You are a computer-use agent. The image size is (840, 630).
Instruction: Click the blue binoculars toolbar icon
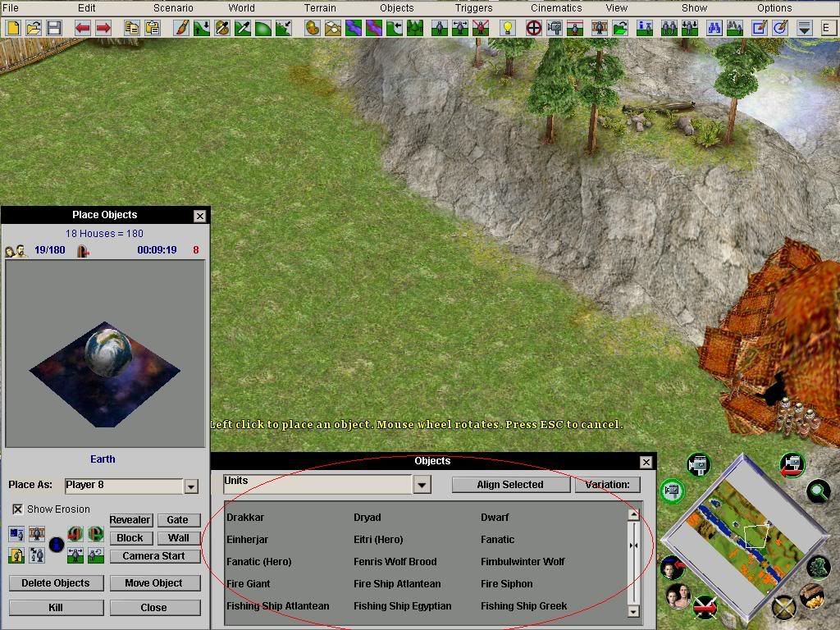click(x=713, y=28)
